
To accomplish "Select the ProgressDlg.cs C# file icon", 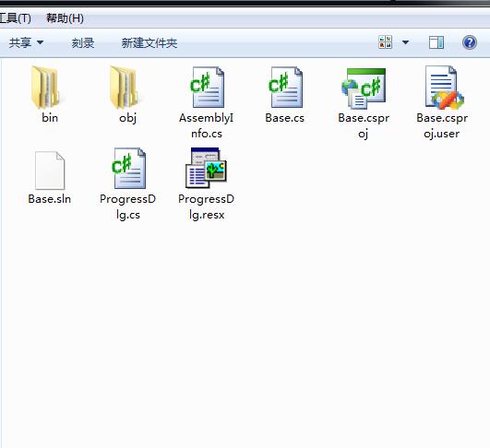I will tap(129, 169).
